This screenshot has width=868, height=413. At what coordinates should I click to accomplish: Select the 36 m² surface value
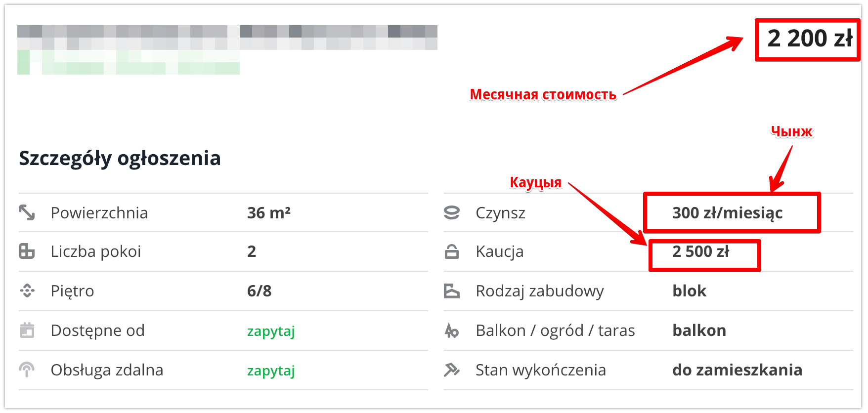coord(269,213)
